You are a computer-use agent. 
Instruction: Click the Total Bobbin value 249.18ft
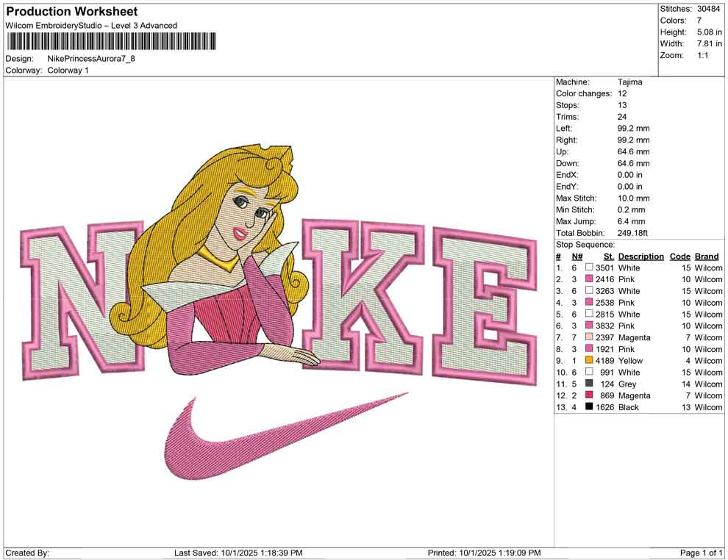point(632,233)
